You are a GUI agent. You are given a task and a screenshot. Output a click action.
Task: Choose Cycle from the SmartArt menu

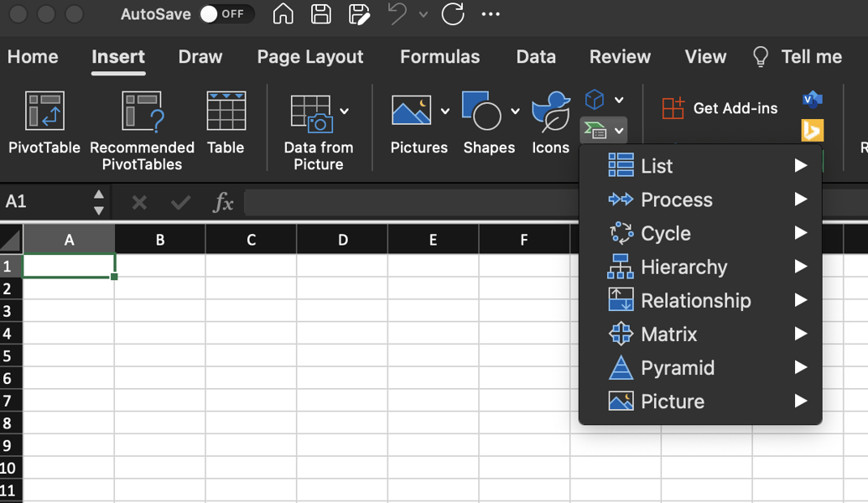[667, 233]
